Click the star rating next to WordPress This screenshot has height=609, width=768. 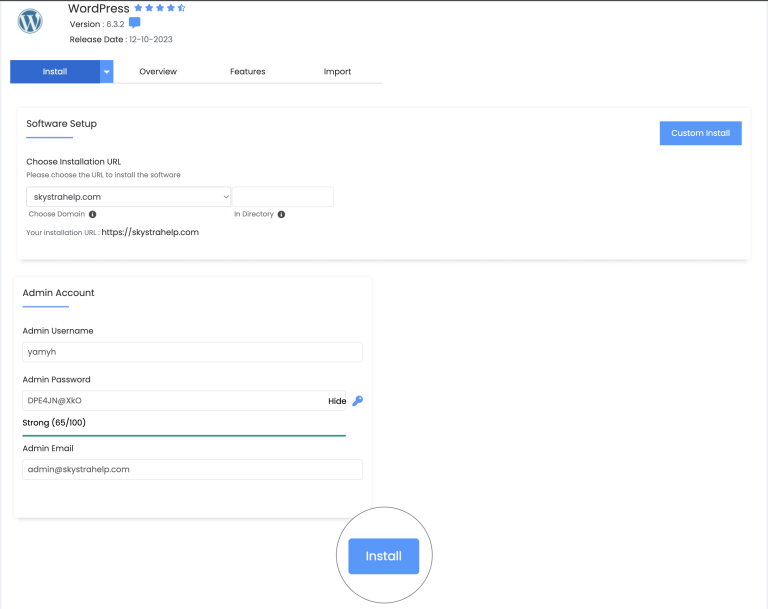coord(160,8)
